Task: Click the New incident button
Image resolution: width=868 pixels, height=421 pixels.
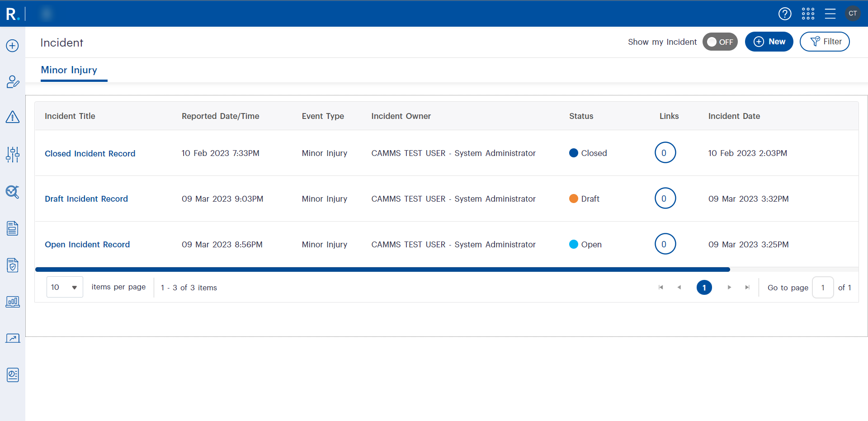Action: (x=769, y=42)
